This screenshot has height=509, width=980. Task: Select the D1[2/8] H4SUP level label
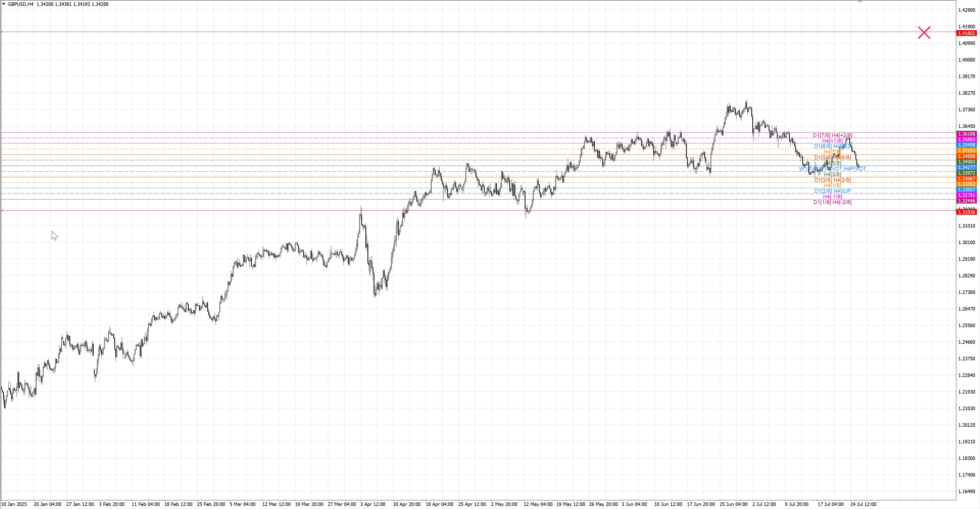(x=832, y=191)
